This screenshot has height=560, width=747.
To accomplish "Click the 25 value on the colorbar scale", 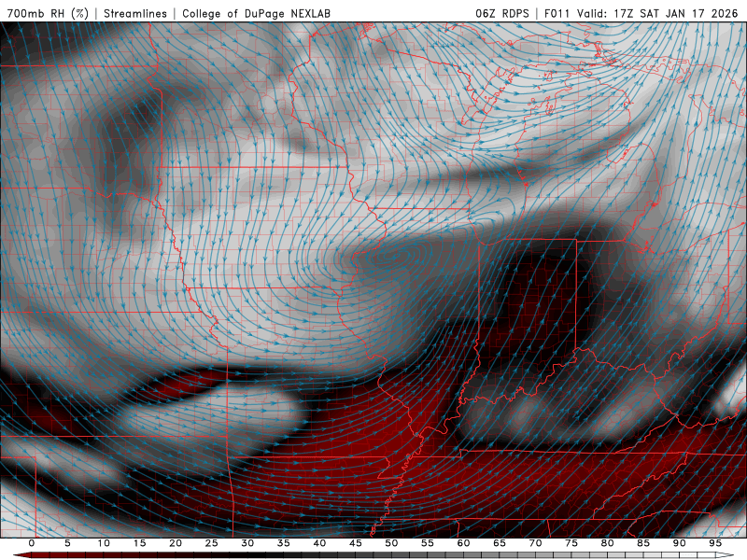I will 212,543.
